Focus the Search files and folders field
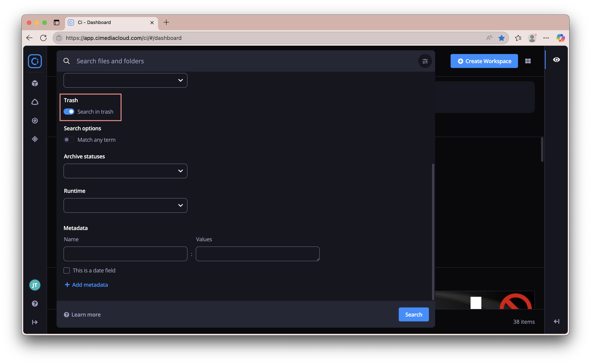591x364 pixels. (x=246, y=61)
